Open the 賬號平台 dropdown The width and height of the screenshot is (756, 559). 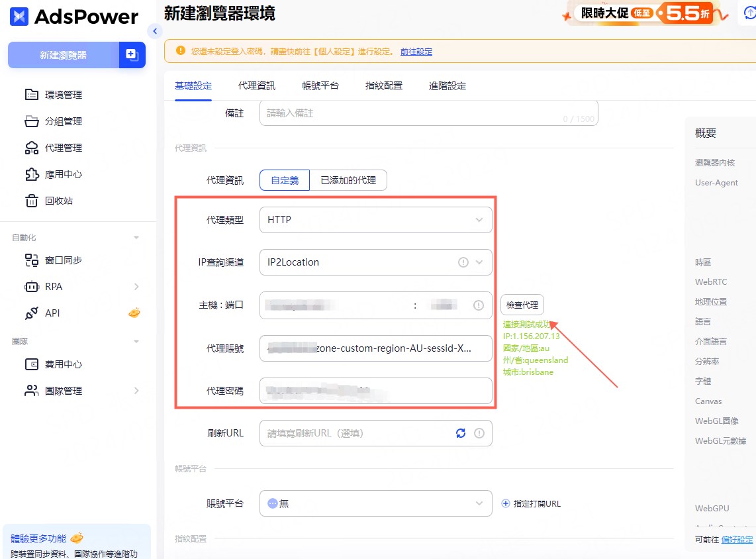point(375,503)
